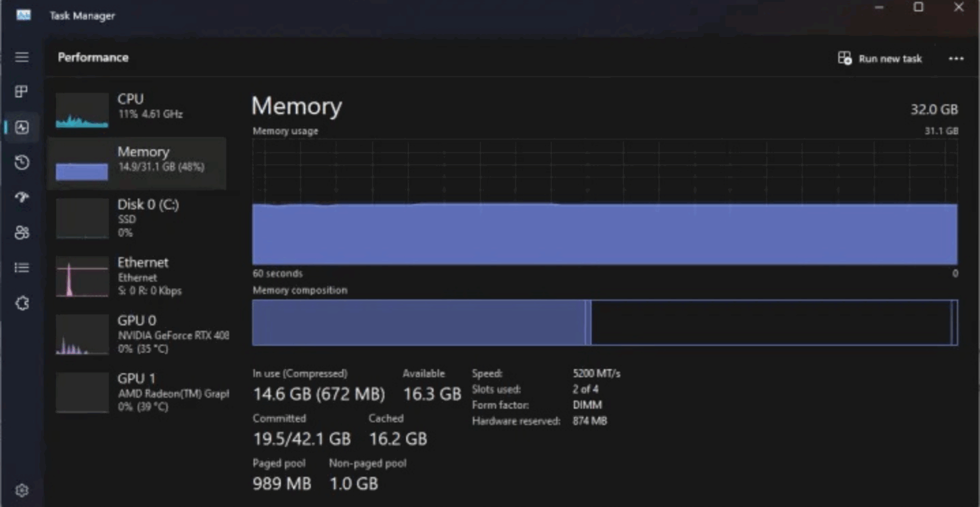This screenshot has height=507, width=980.
Task: Open Task Manager settings gear
Action: pyautogui.click(x=22, y=490)
